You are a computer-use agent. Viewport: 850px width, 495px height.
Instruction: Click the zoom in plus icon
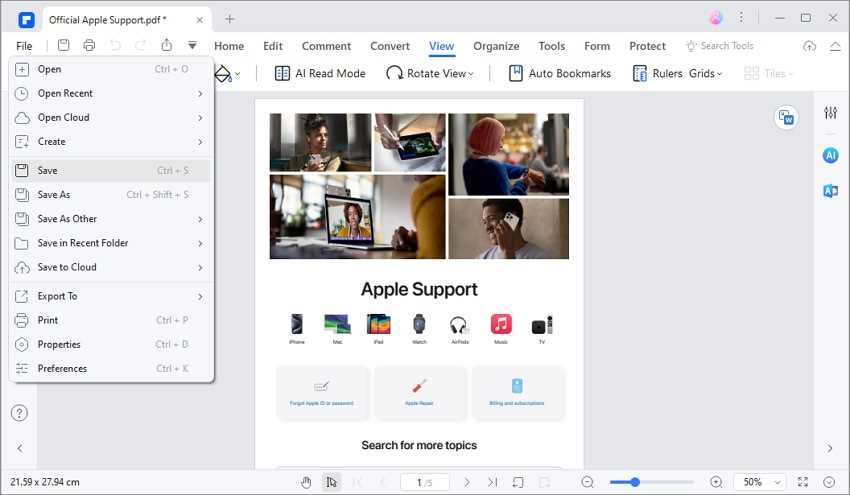pos(716,481)
